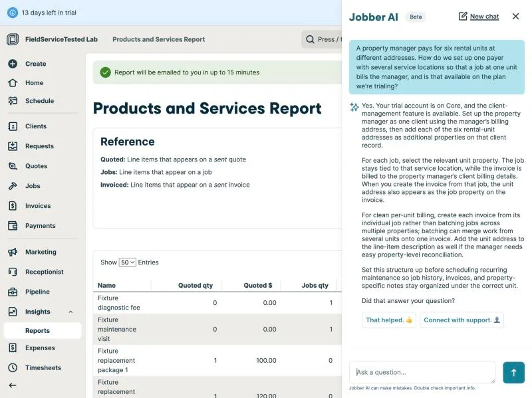The height and width of the screenshot is (398, 532).
Task: Click the Quotes magnifier icon
Action: 13,166
